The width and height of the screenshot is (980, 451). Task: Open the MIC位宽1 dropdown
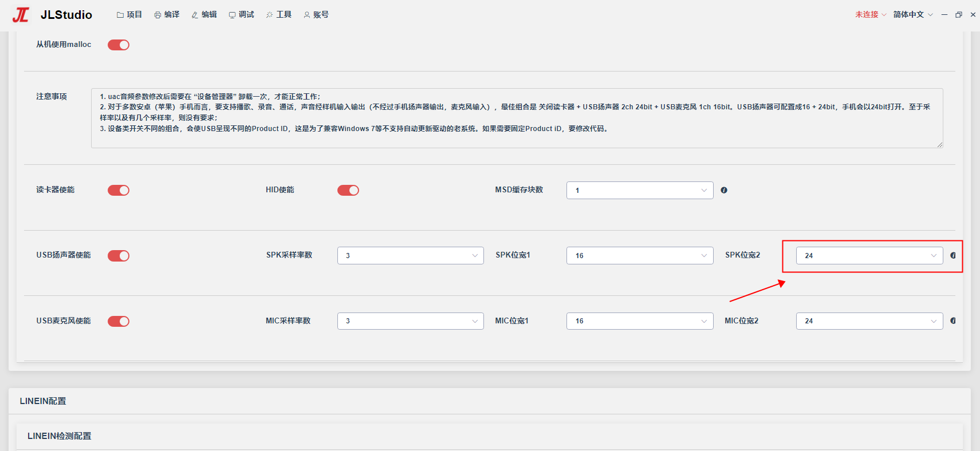[x=640, y=321]
